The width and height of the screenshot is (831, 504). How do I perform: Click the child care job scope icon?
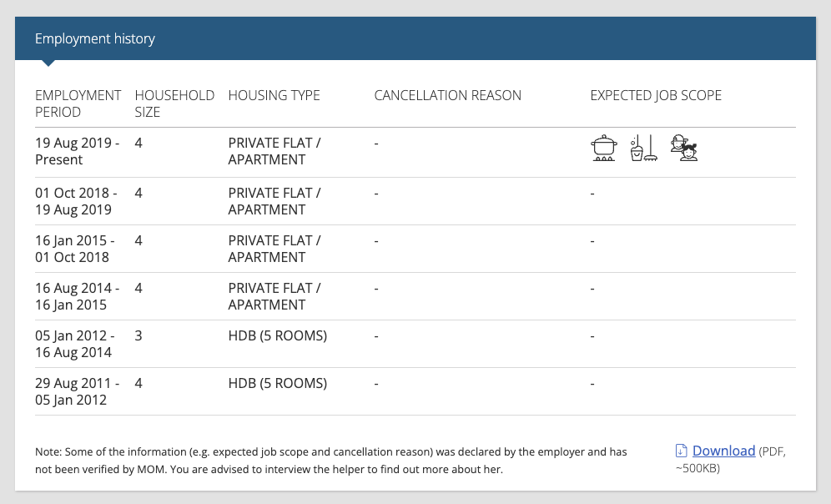683,148
